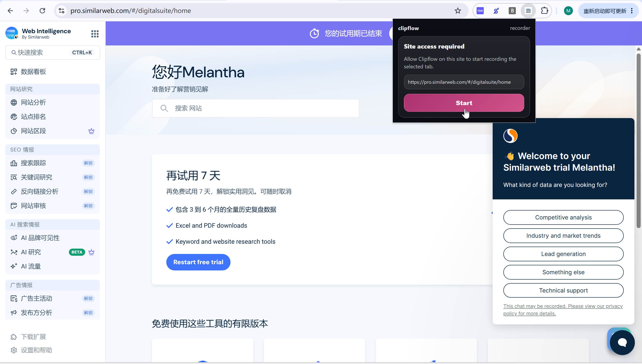
Task: Click the BETA badge beside AI 研究
Action: 77,252
